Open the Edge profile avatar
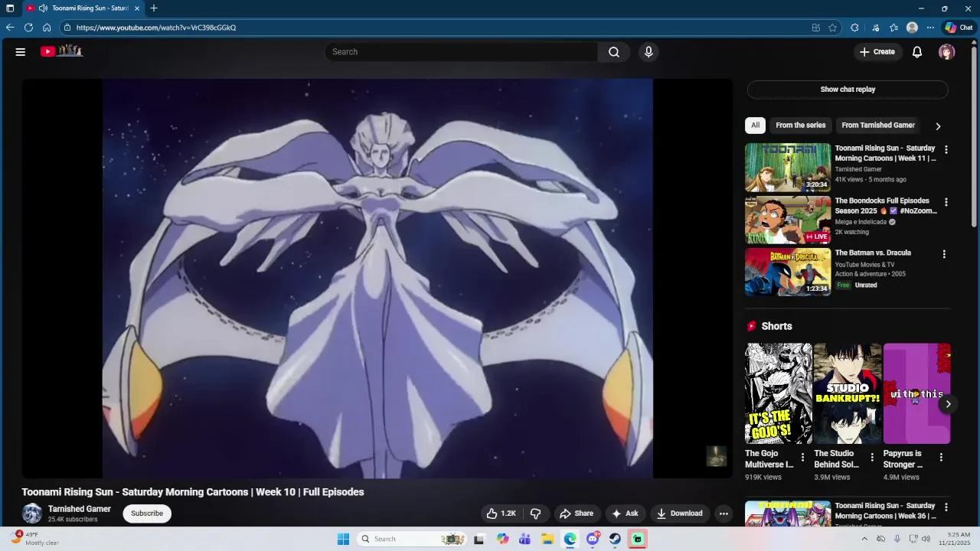Viewport: 980px width, 551px height. tap(912, 28)
